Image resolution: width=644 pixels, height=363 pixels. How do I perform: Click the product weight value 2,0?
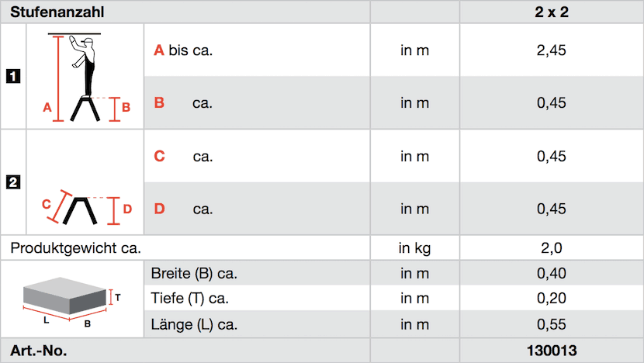click(552, 248)
